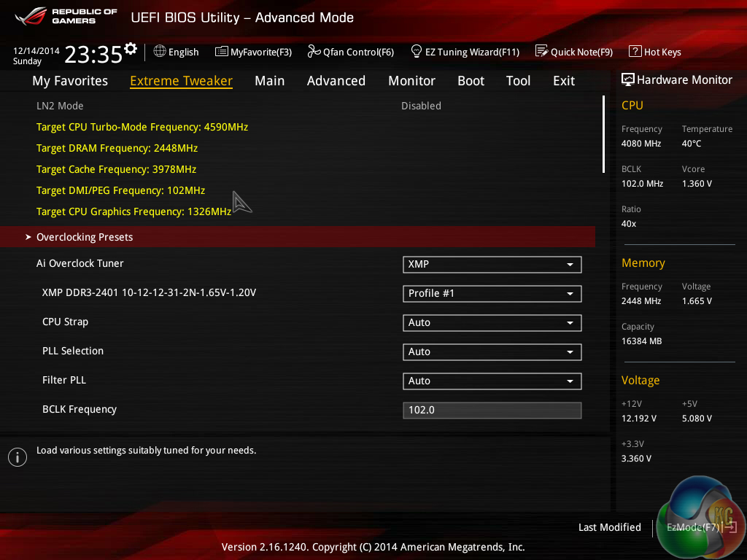Click Target Cache Frequency: 3978MHz
The height and width of the screenshot is (560, 747).
tap(116, 169)
